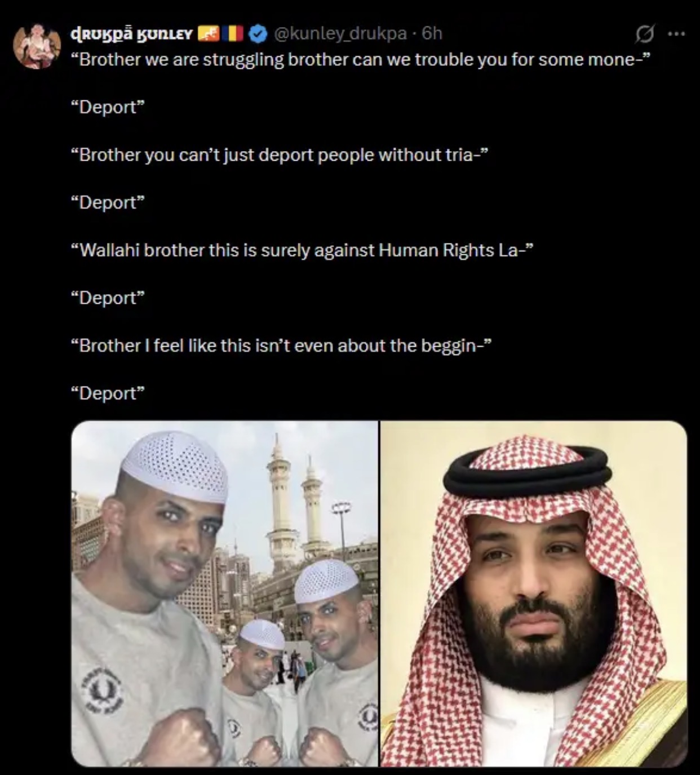
Task: Open the three-dot more options menu
Action: click(x=676, y=34)
